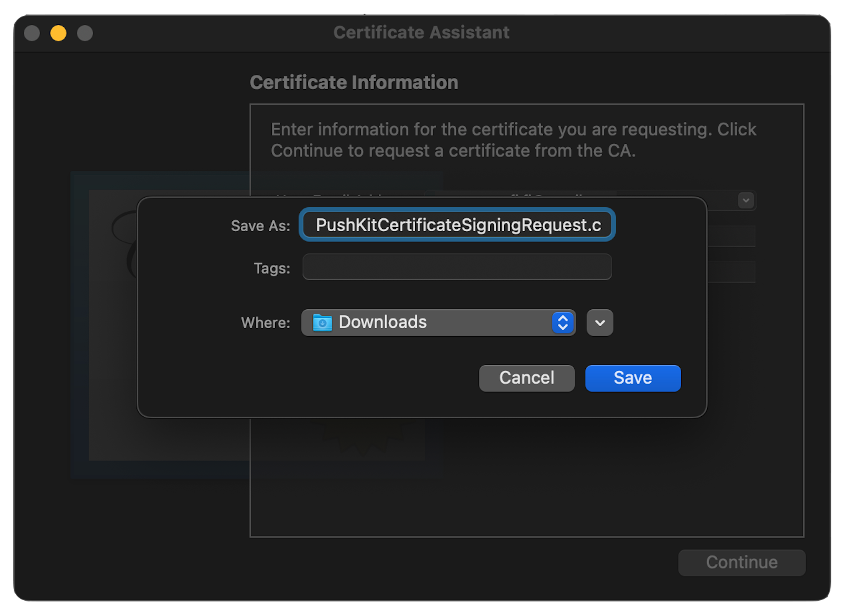The width and height of the screenshot is (843, 616).
Task: Click the Tags input field
Action: pyautogui.click(x=457, y=267)
